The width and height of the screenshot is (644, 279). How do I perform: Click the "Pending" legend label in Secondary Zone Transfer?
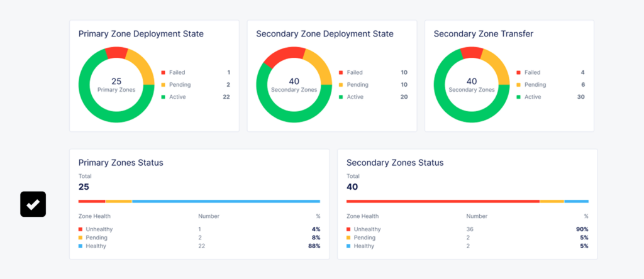(535, 85)
